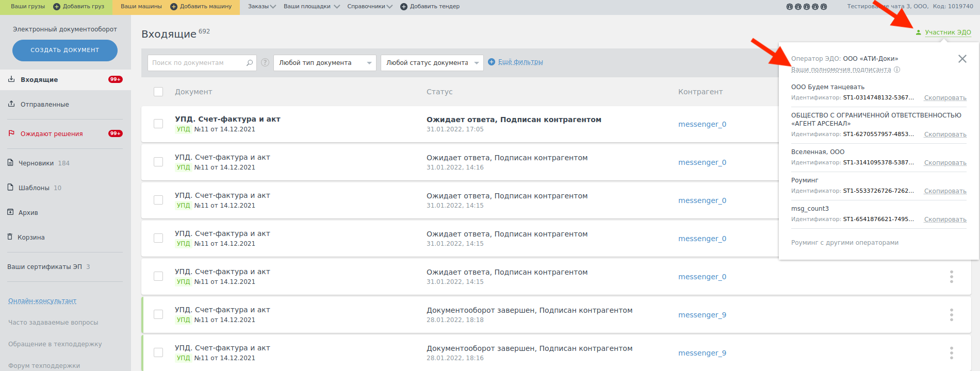Click the Черновики document icon
The height and width of the screenshot is (371, 980).
[x=10, y=162]
